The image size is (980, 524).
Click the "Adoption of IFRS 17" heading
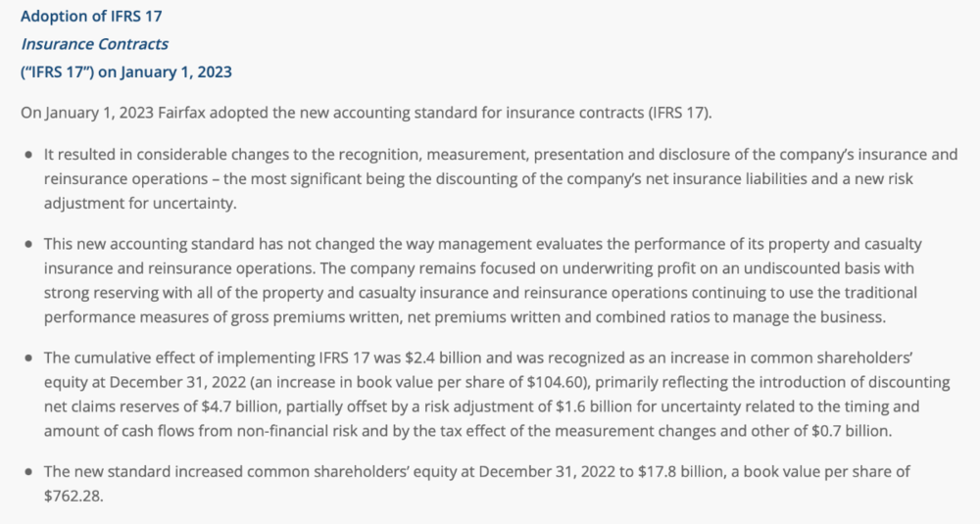pyautogui.click(x=91, y=17)
